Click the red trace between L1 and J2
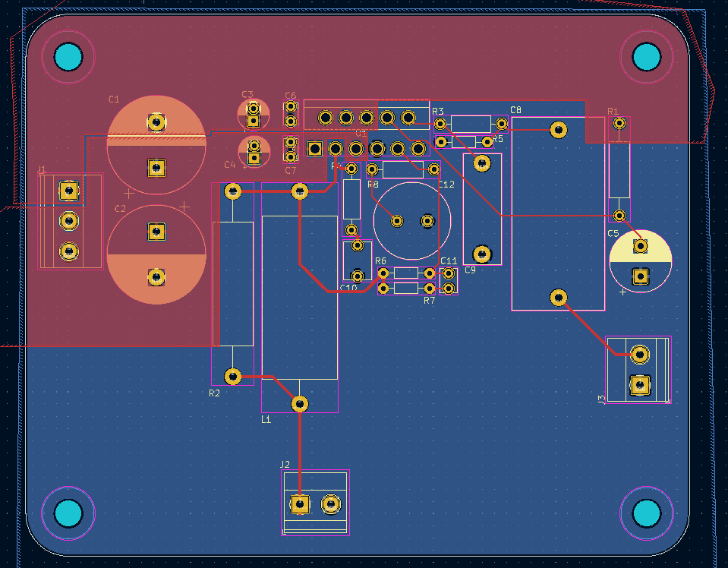 [x=299, y=453]
